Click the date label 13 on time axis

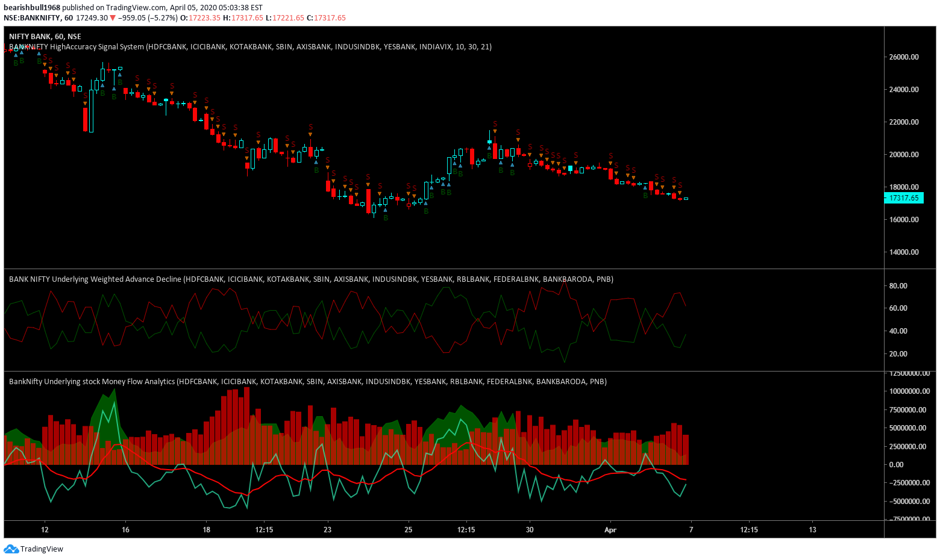[x=812, y=530]
